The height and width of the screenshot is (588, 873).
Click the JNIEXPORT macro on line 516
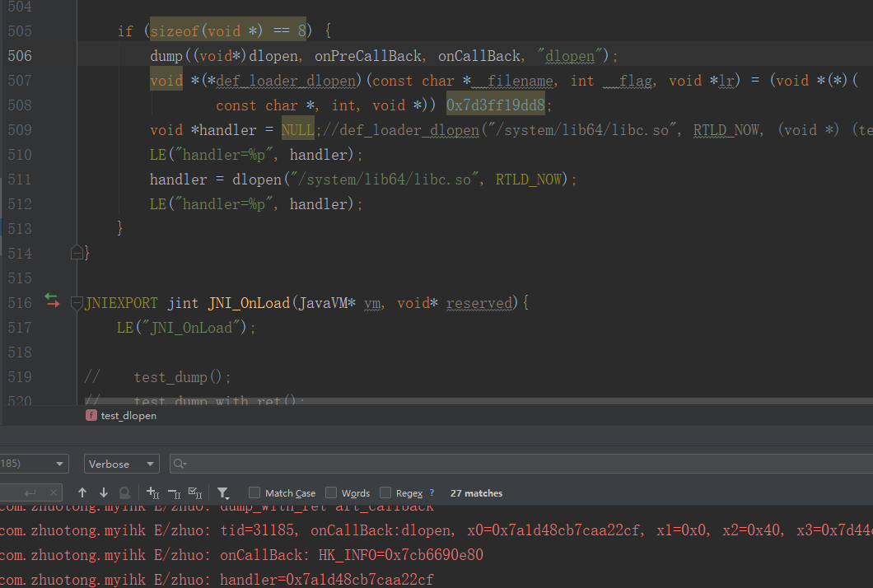coord(121,303)
